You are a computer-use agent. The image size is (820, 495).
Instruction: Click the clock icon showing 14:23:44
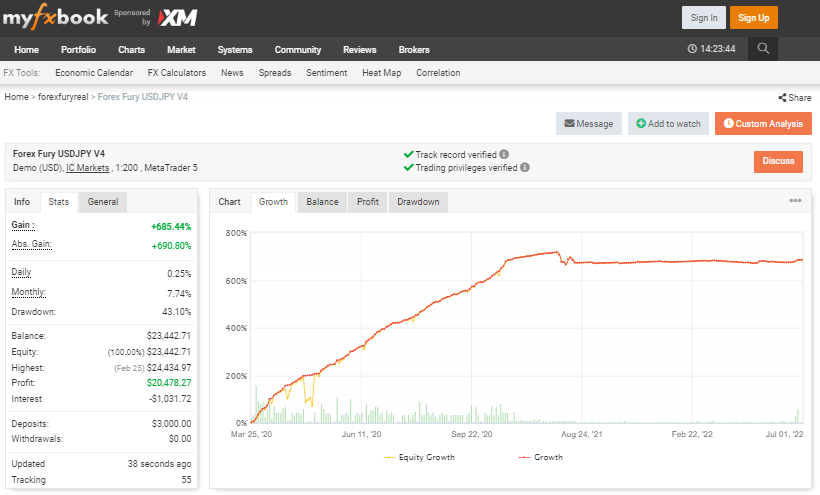[693, 49]
